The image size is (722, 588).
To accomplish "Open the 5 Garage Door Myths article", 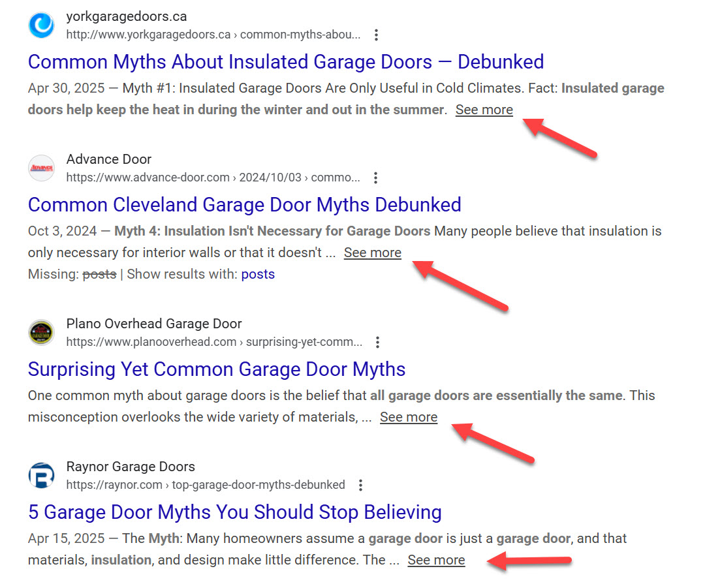I will point(234,512).
